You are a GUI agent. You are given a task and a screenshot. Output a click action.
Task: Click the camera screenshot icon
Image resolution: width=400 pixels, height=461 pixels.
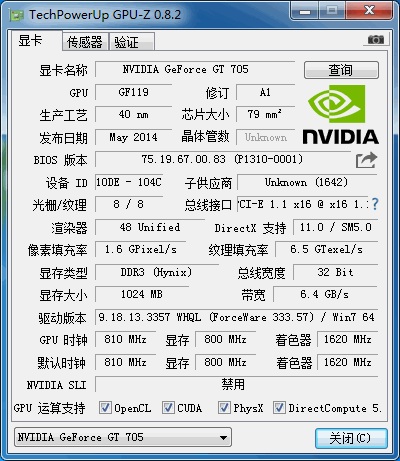pos(376,40)
